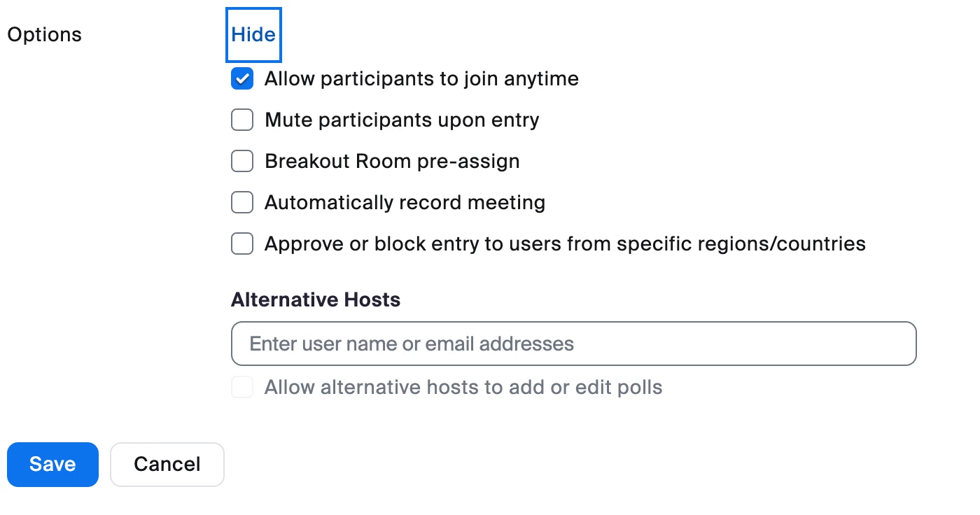This screenshot has height=515, width=980.
Task: Click the 'Automatically record meeting' label text
Action: tap(405, 203)
